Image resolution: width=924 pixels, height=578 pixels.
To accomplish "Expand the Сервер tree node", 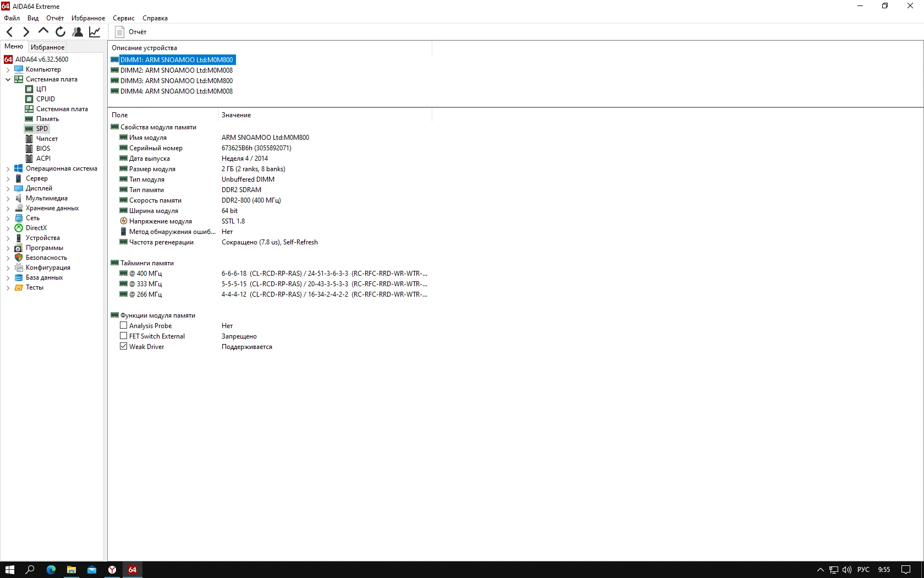I will point(8,178).
